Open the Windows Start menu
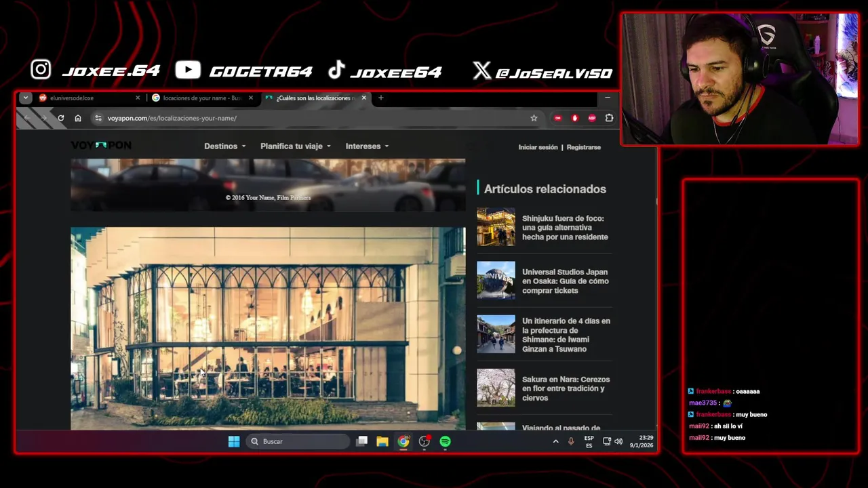This screenshot has height=488, width=868. [x=234, y=441]
